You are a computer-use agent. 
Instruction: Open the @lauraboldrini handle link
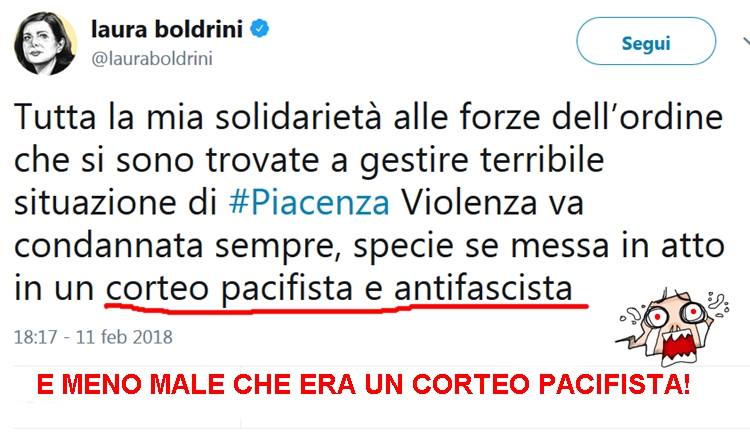point(152,59)
